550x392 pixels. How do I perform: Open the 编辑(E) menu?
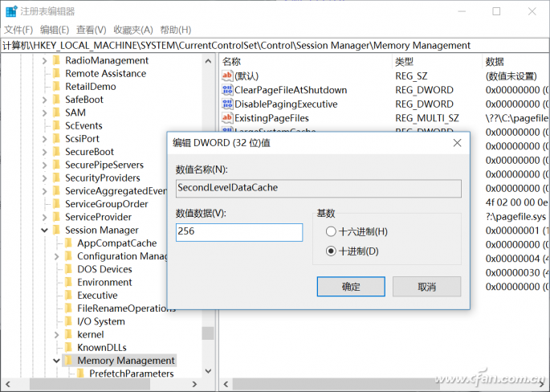point(55,30)
